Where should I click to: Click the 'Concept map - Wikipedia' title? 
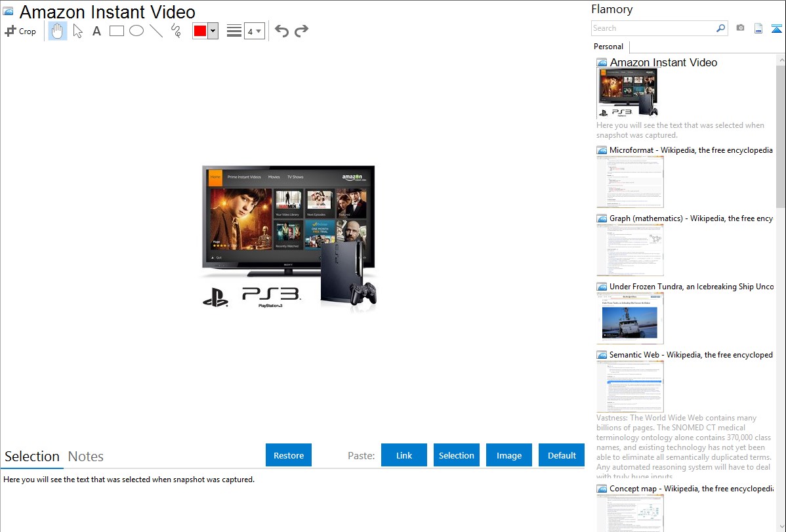pyautogui.click(x=692, y=488)
